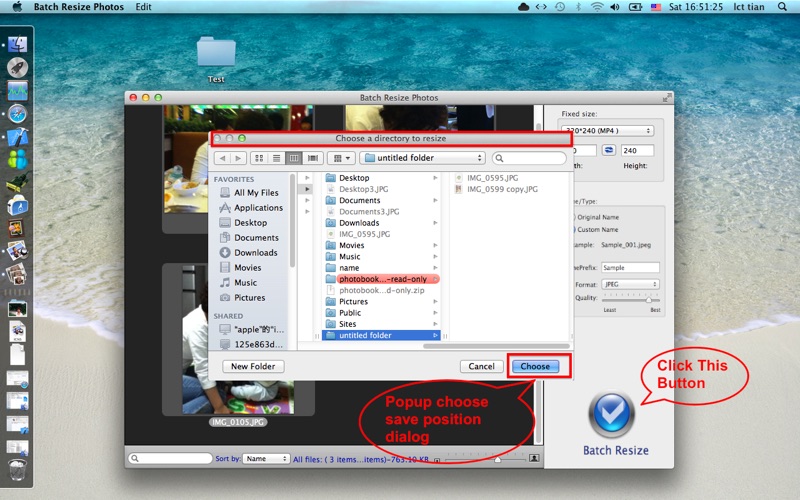Open Finder from the Dock
Screen dimensions: 800x500
pyautogui.click(x=17, y=44)
